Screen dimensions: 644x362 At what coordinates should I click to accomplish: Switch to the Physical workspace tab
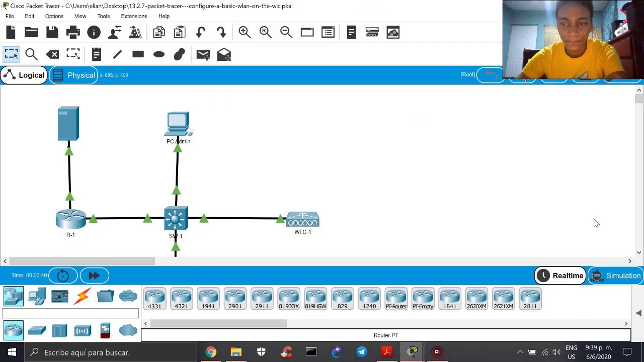pyautogui.click(x=74, y=75)
